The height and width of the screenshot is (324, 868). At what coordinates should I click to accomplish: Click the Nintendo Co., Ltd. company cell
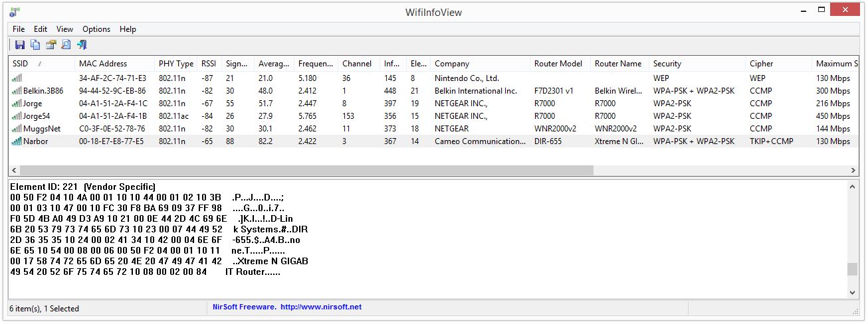coord(467,78)
